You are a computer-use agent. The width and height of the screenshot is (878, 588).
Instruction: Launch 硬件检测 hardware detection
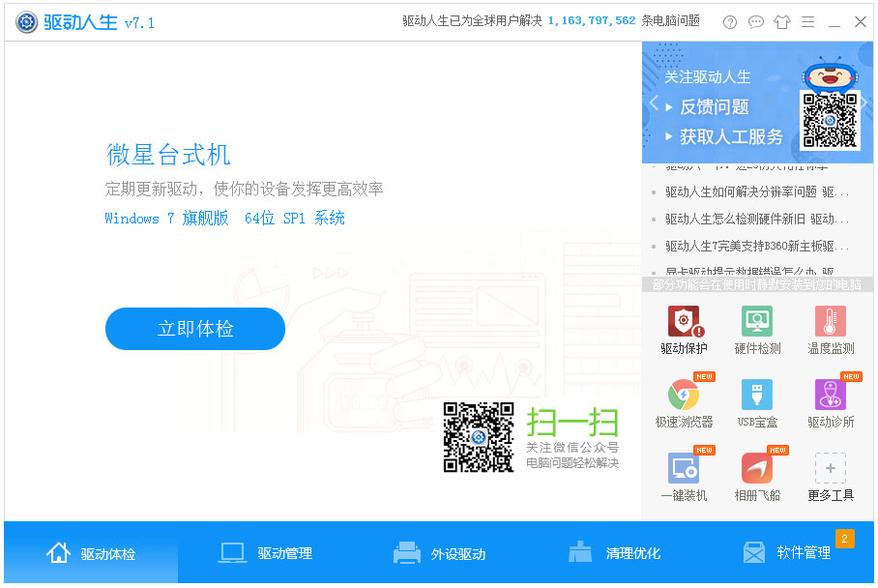(757, 330)
